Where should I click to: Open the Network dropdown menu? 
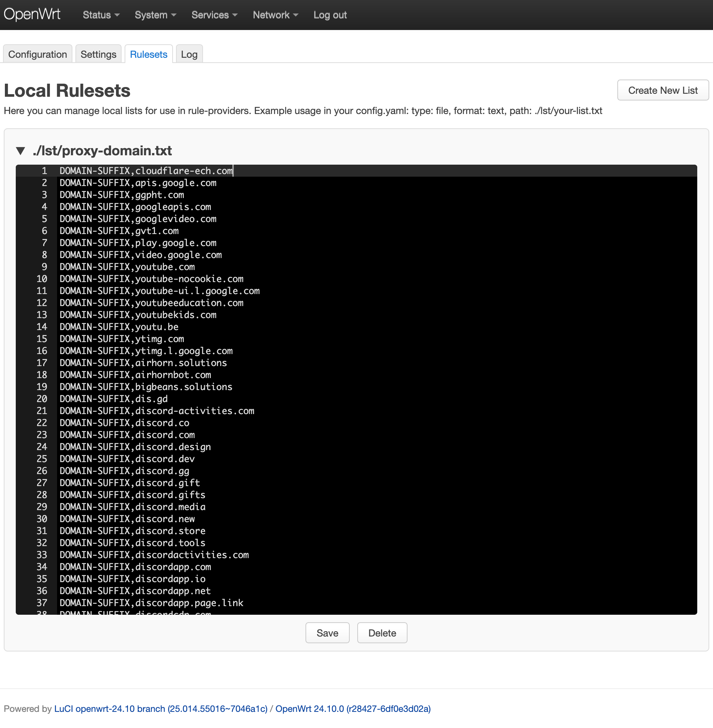[275, 15]
